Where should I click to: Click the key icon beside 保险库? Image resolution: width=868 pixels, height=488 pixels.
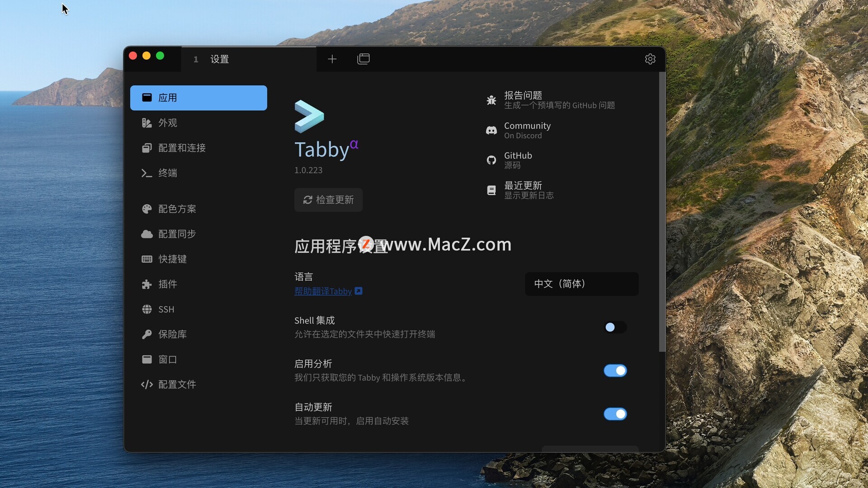[147, 334]
